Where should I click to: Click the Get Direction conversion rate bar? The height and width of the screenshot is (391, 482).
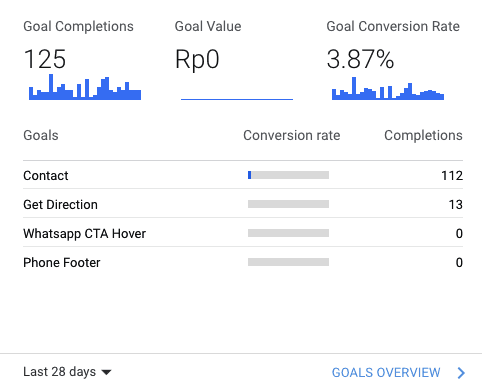pos(288,204)
